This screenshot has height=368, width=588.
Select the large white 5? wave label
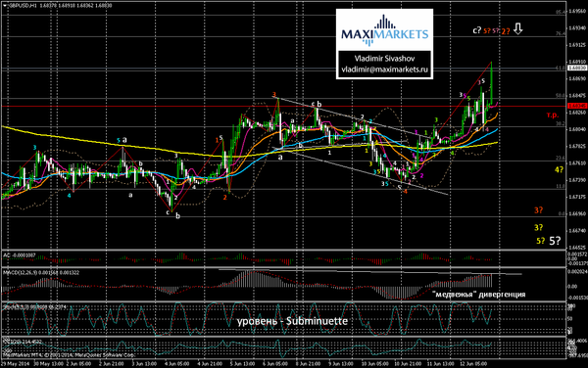coord(555,241)
